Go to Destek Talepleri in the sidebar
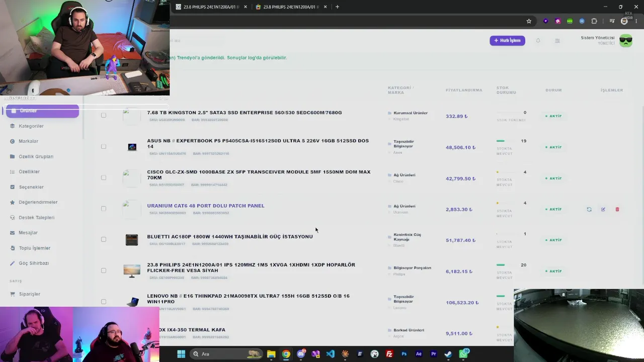Viewport: 644px width, 362px height. [36, 218]
